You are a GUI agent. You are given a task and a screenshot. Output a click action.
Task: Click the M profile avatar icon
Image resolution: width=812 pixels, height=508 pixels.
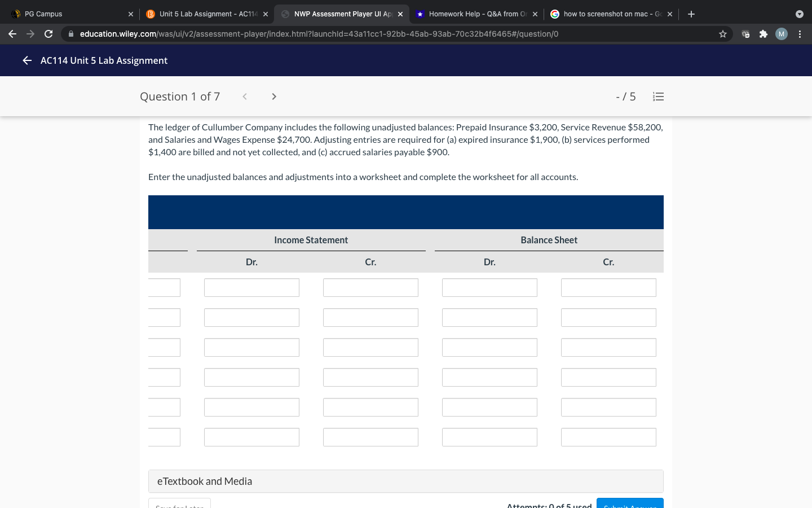point(781,34)
